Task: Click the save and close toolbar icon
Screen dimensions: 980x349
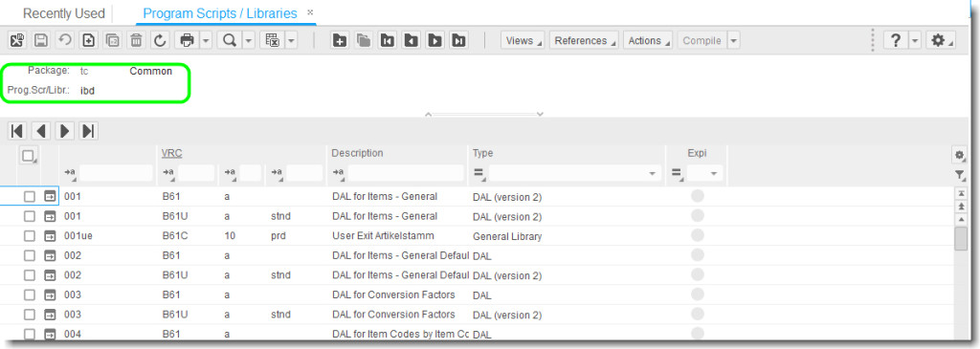Action: 17,40
